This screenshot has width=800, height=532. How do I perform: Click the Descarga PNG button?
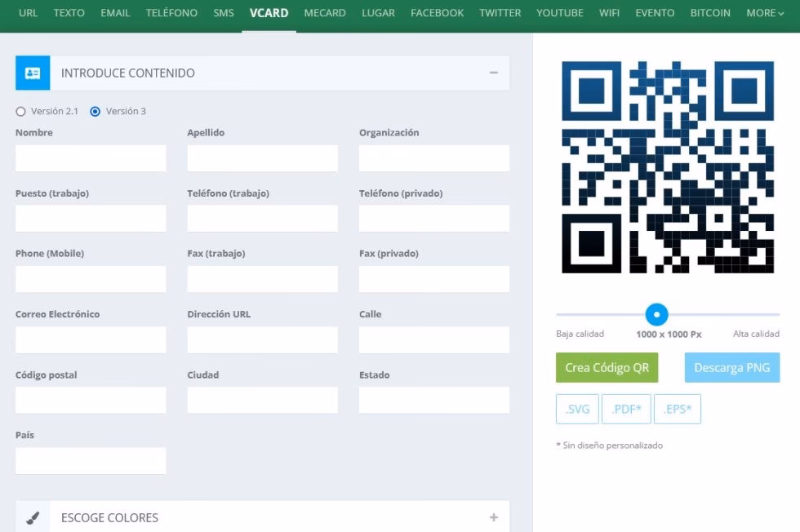[731, 367]
